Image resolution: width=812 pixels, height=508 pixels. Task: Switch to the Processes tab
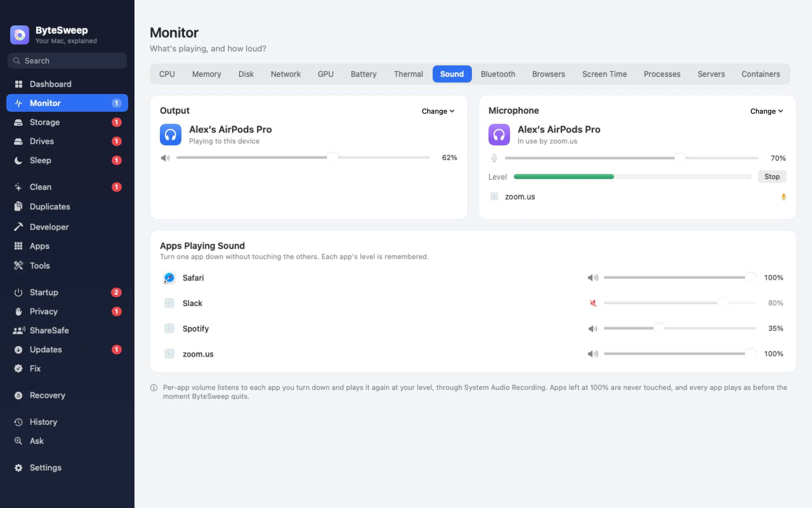pyautogui.click(x=662, y=74)
